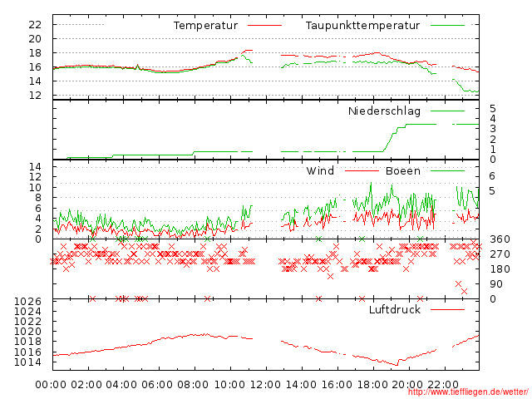This screenshot has height=399, width=532.
Task: Click the 1020 pressure axis value
Action: click(27, 331)
